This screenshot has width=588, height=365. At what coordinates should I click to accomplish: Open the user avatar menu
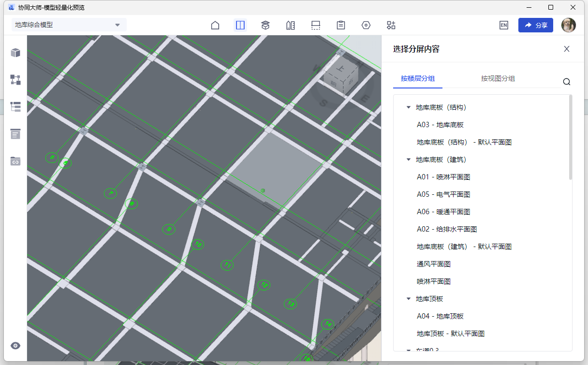click(569, 25)
